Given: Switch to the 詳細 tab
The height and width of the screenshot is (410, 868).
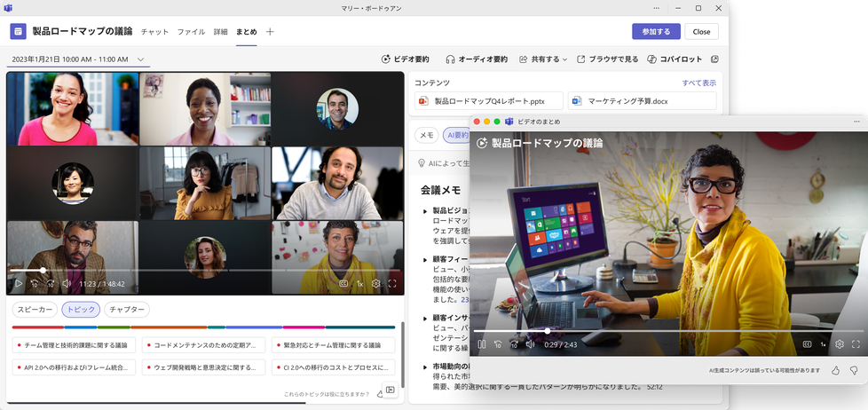Looking at the screenshot, I should [220, 32].
